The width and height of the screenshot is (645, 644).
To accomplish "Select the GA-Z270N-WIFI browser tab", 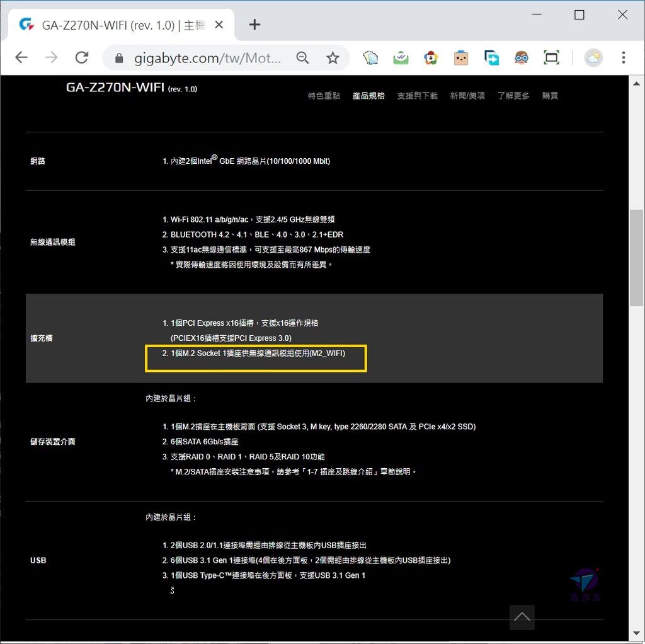I will click(122, 25).
